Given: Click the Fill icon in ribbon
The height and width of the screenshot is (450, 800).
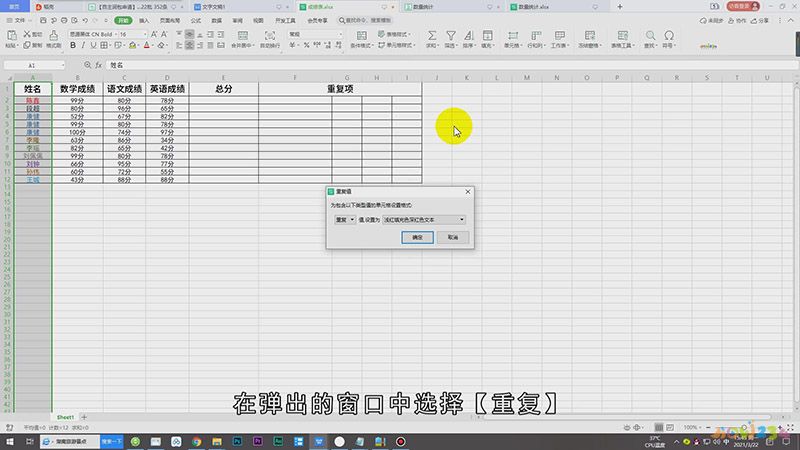Looking at the screenshot, I should pos(487,36).
